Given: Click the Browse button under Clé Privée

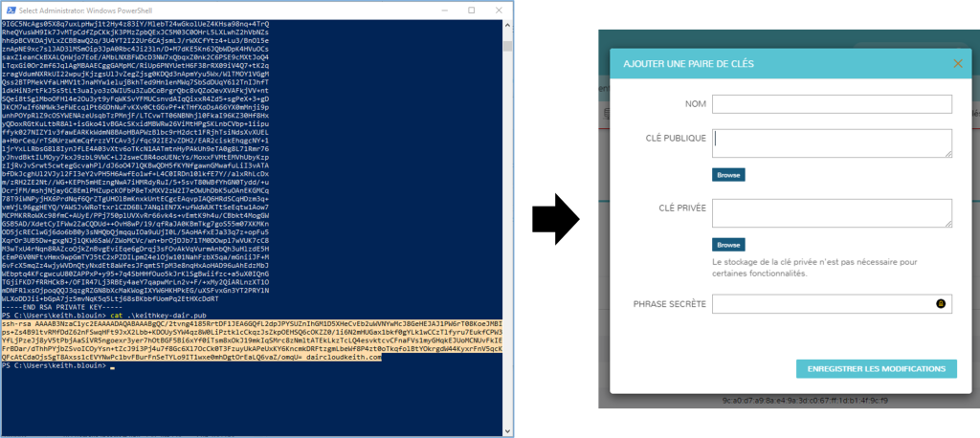Looking at the screenshot, I should [728, 245].
